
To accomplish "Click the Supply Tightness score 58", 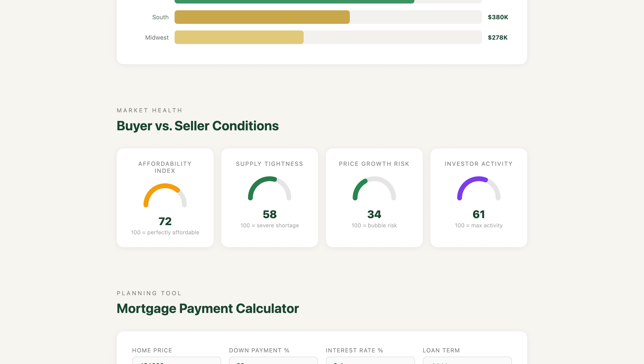I will (x=269, y=214).
